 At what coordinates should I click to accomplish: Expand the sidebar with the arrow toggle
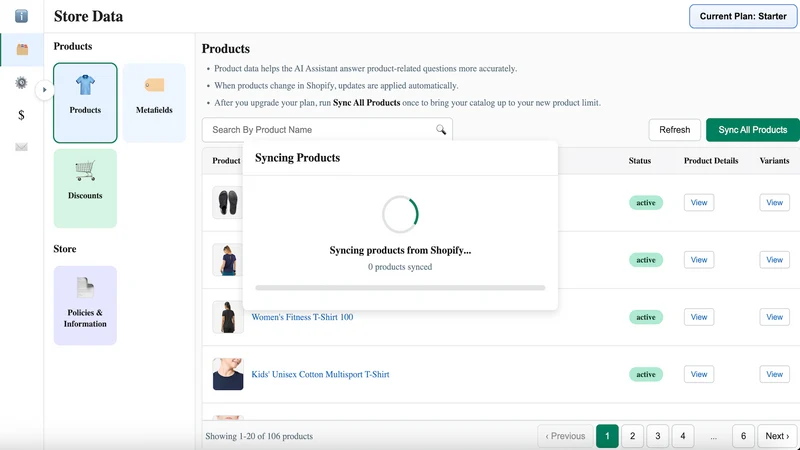pyautogui.click(x=44, y=90)
